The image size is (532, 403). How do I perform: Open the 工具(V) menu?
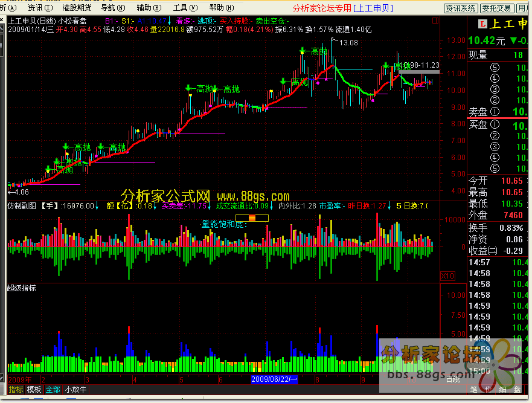tap(185, 7)
